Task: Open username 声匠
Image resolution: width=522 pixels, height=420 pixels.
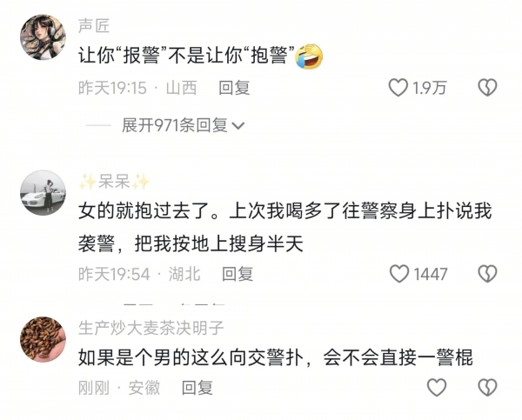Action: 94,26
